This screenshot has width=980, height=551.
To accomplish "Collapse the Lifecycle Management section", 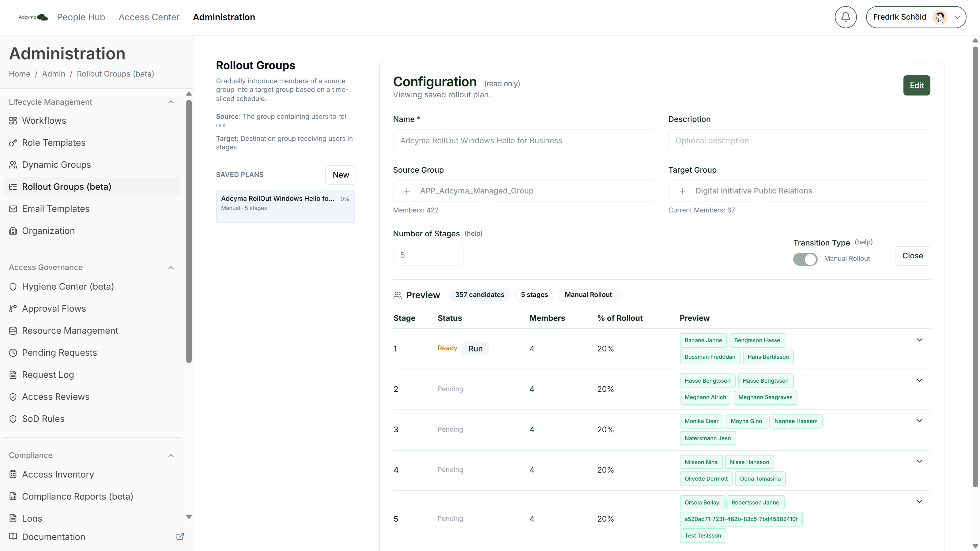I will pyautogui.click(x=171, y=102).
